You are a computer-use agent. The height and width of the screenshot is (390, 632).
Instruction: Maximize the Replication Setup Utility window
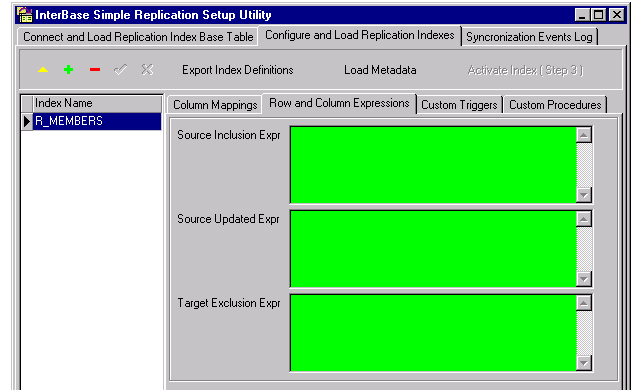pyautogui.click(x=598, y=15)
